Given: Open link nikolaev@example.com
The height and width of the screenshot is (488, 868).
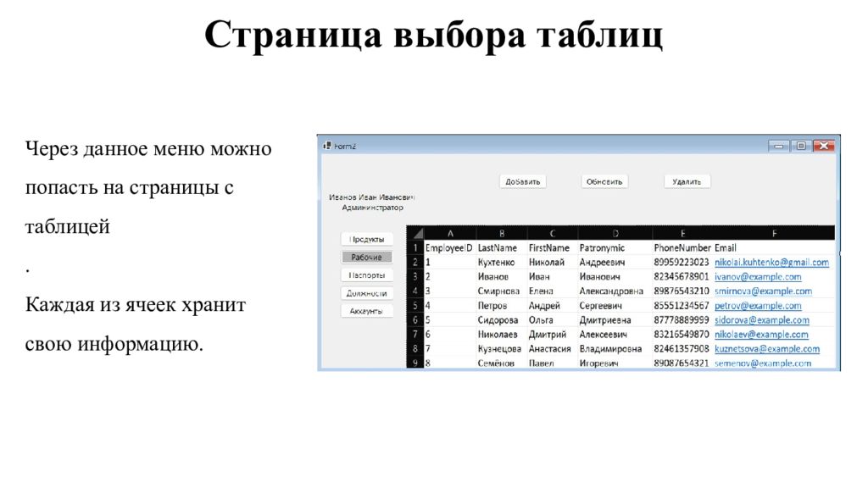Looking at the screenshot, I should 761,334.
